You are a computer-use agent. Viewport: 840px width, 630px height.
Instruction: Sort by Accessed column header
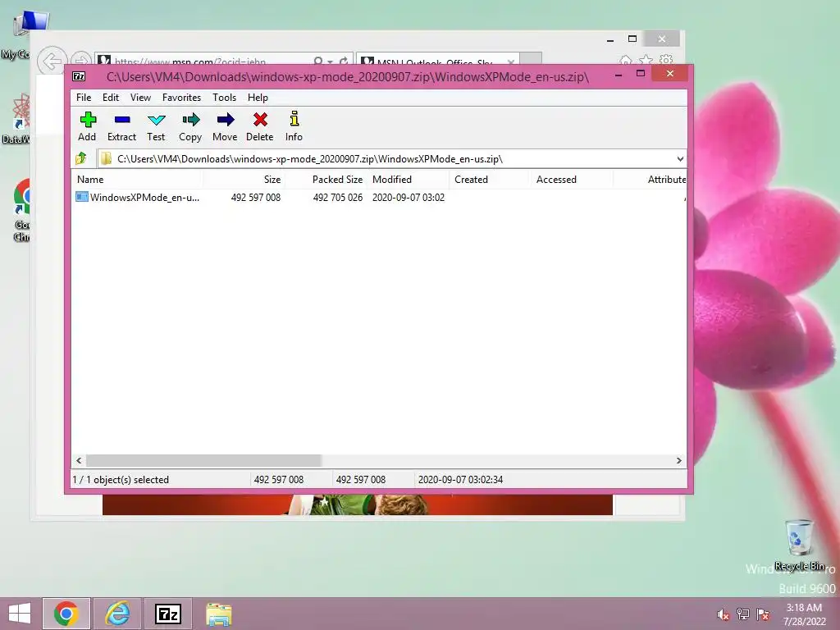[572, 180]
